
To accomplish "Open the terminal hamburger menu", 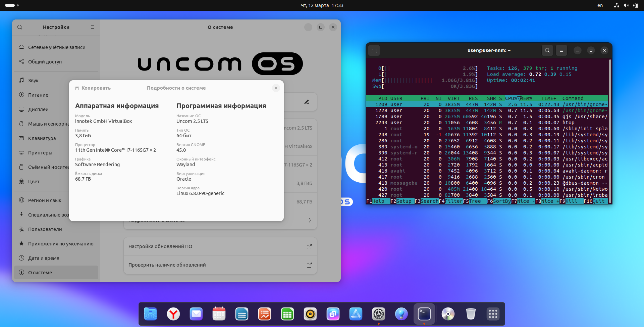I will tap(561, 50).
